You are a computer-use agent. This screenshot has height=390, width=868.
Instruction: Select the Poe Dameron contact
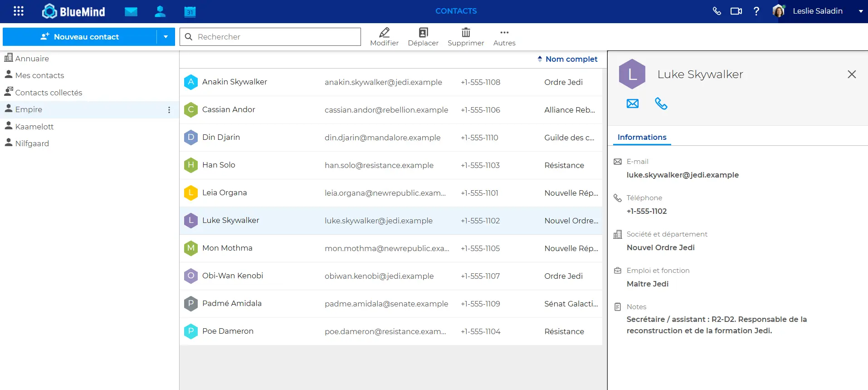click(391, 331)
